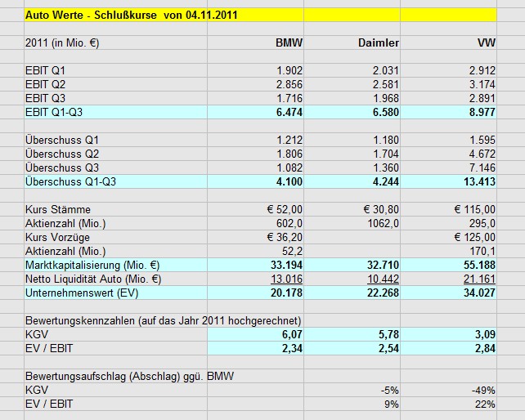The height and width of the screenshot is (420, 525).
Task: Select VW Überschuss Q2 value 4.672
Action: coord(482,154)
